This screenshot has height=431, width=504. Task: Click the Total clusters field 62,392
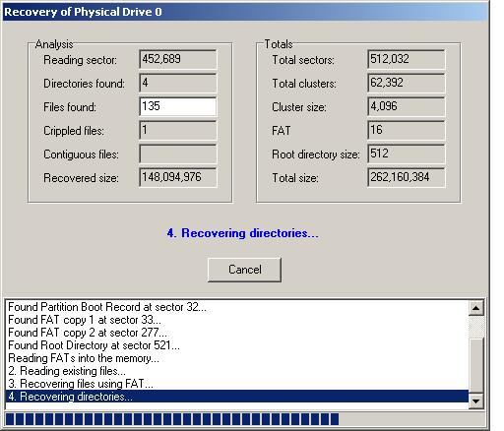point(407,83)
